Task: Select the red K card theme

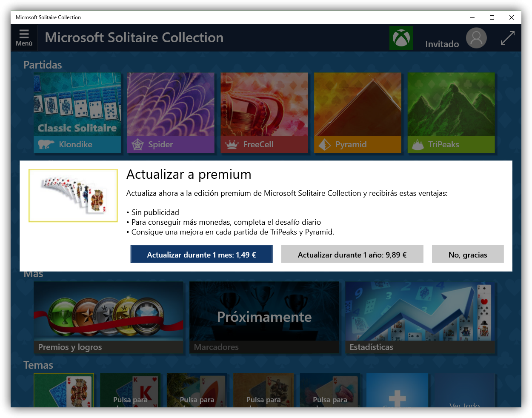Action: coord(130,390)
